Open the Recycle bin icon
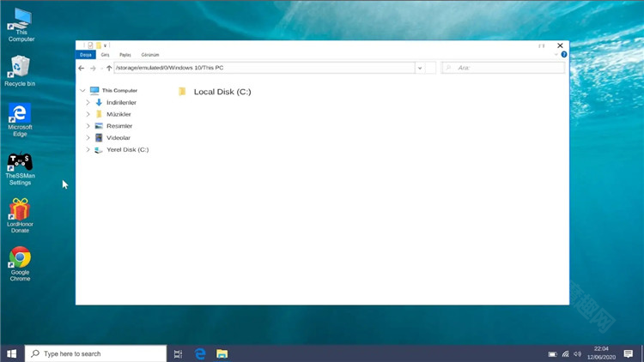Screen dimensions: 644x362 coord(20,68)
